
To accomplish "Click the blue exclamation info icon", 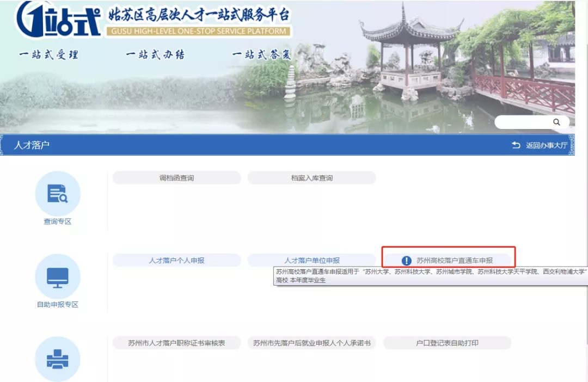I will point(406,261).
